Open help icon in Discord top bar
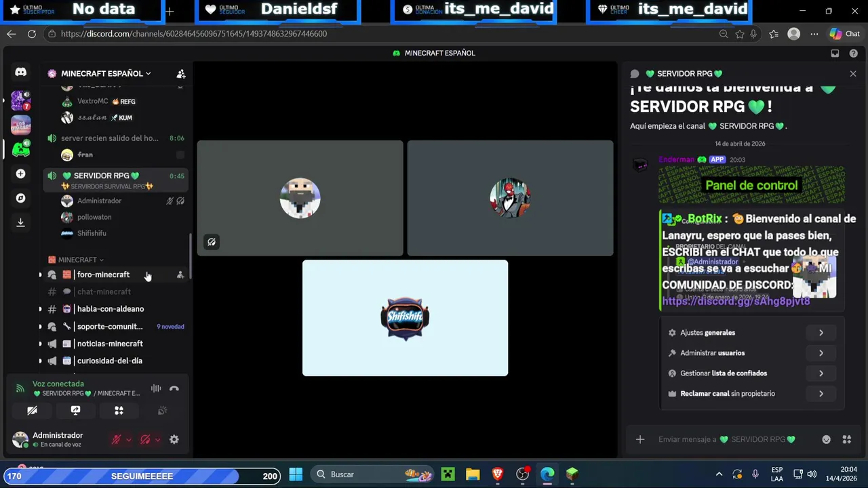This screenshot has height=488, width=868. point(853,54)
